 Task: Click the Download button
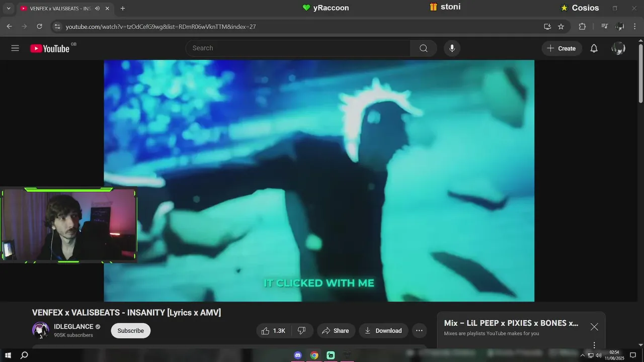[x=383, y=330]
